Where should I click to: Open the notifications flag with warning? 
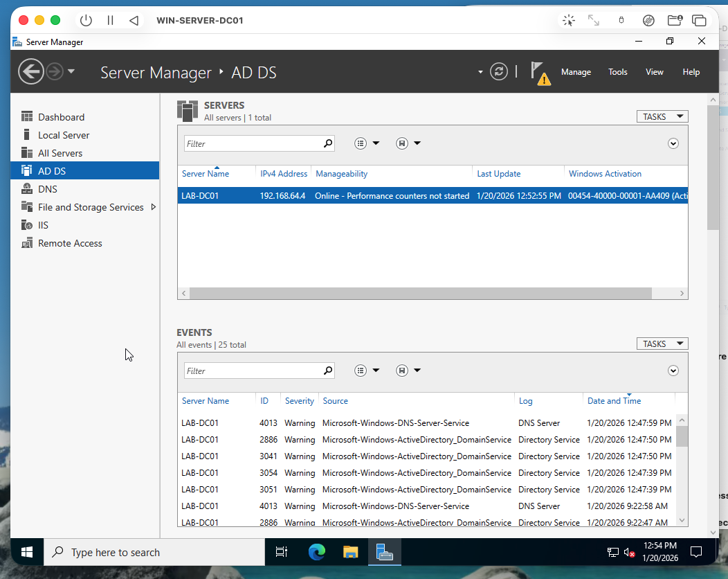pos(540,72)
